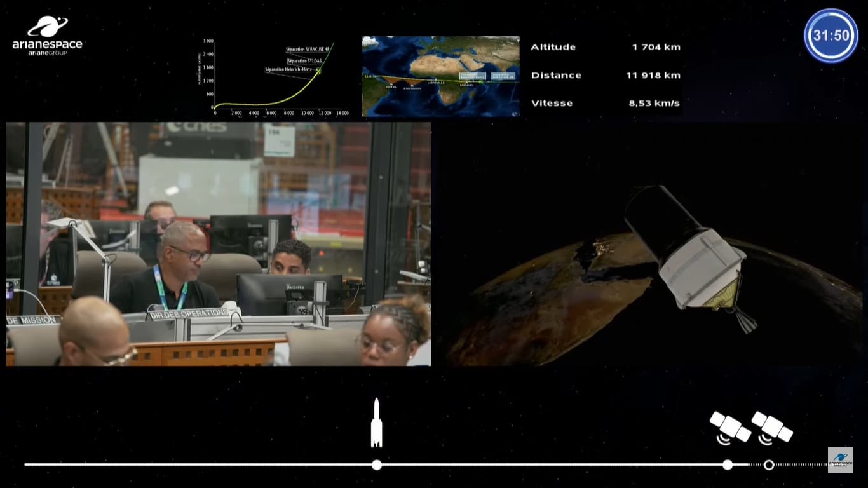868x488 pixels.
Task: Click the circular 31:50 mission timer
Action: pyautogui.click(x=831, y=36)
